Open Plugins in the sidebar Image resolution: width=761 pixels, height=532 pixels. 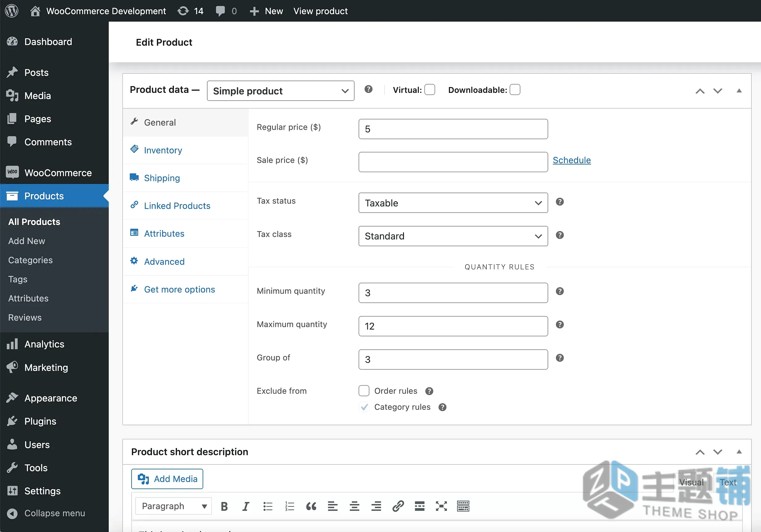coord(54,421)
